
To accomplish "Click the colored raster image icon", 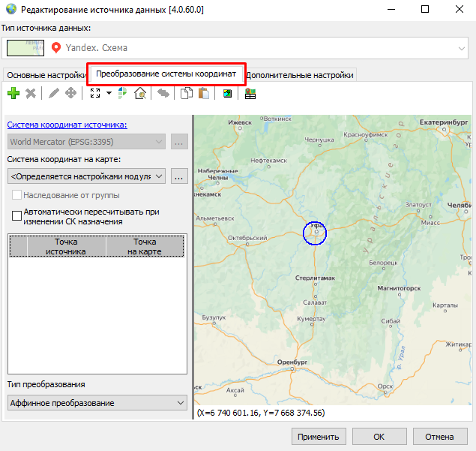I will pos(227,93).
